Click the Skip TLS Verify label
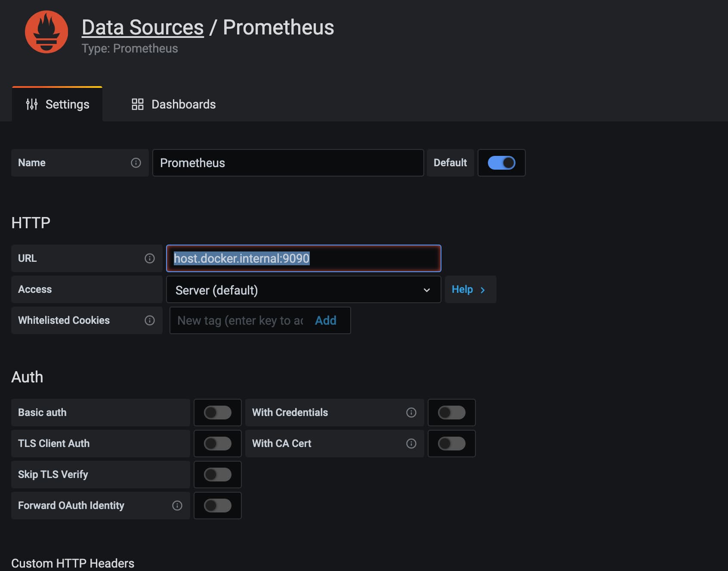 [x=53, y=475]
